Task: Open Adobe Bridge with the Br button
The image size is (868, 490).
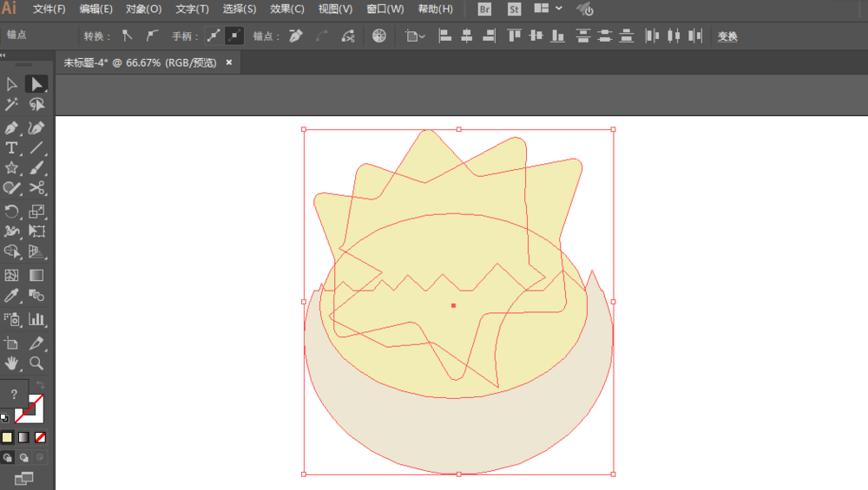Action: point(484,10)
